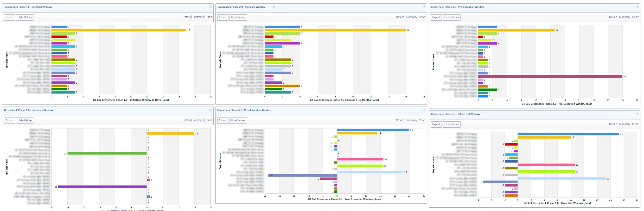
Task: Open Summary view for Phase 1.0 panel
Action: click(x=198, y=17)
